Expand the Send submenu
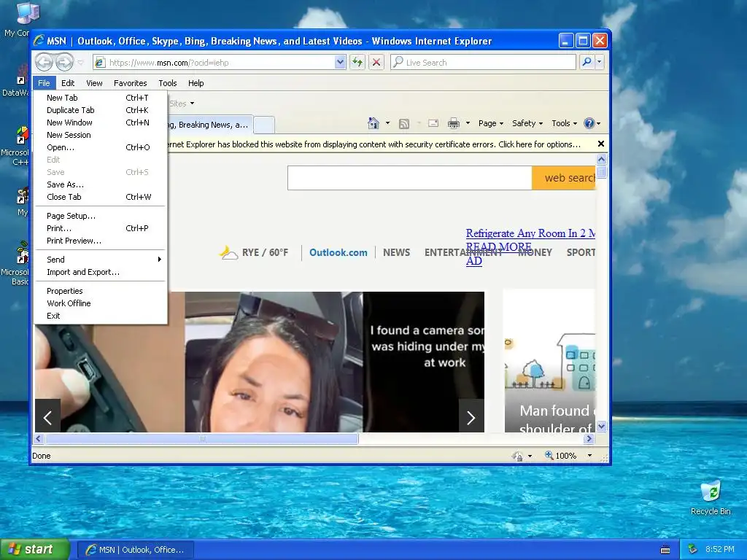The height and width of the screenshot is (560, 747). pyautogui.click(x=100, y=260)
